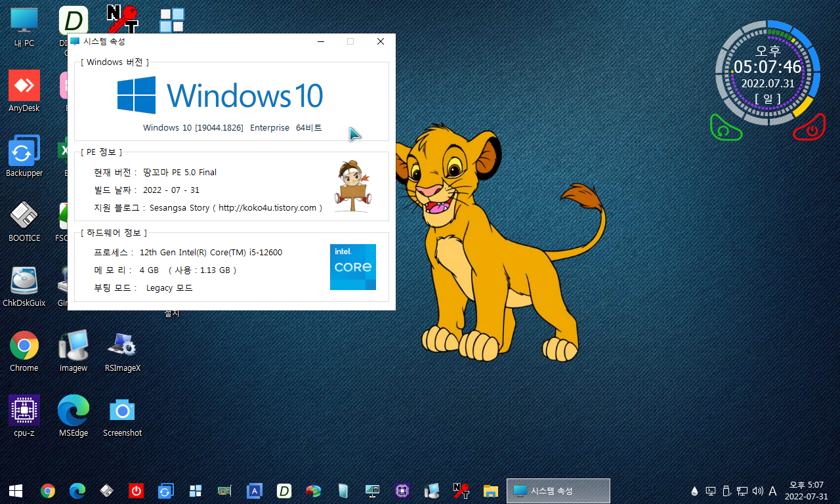840x504 pixels.
Task: Click the digital time 05:07:46 on widget
Action: (x=768, y=67)
